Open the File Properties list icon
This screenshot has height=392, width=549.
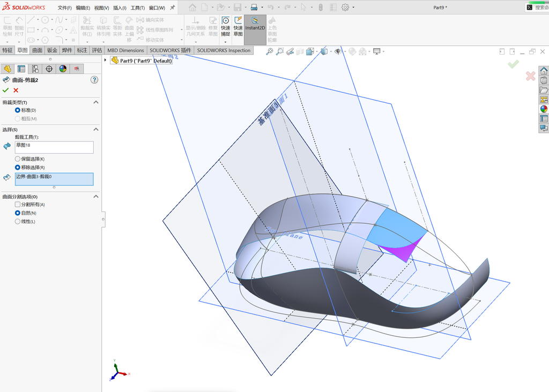tap(333, 7)
